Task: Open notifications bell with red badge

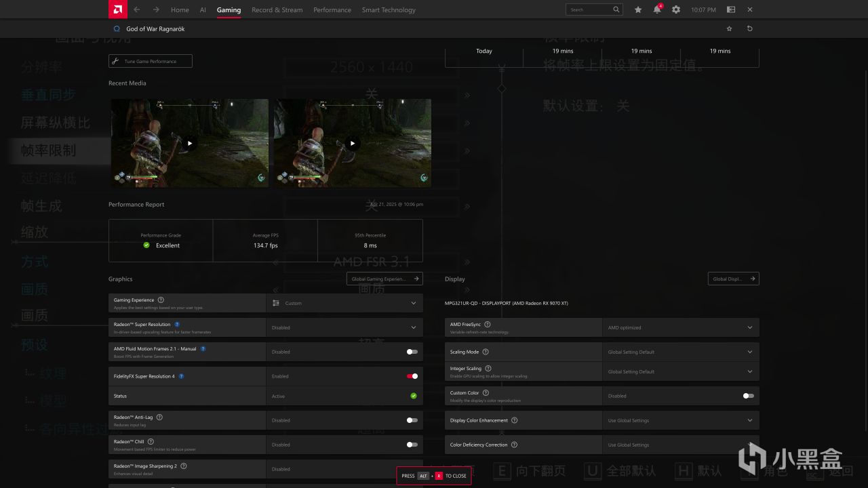Action: (x=657, y=9)
